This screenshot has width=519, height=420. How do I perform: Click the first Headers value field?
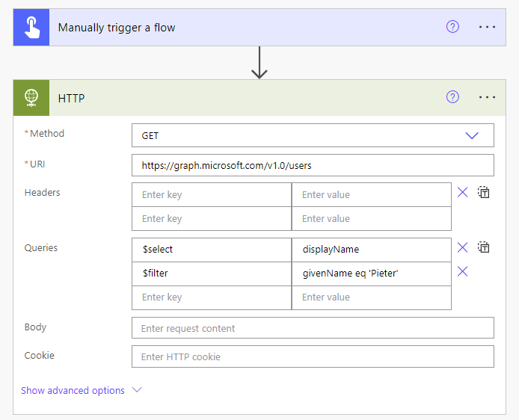pos(372,195)
